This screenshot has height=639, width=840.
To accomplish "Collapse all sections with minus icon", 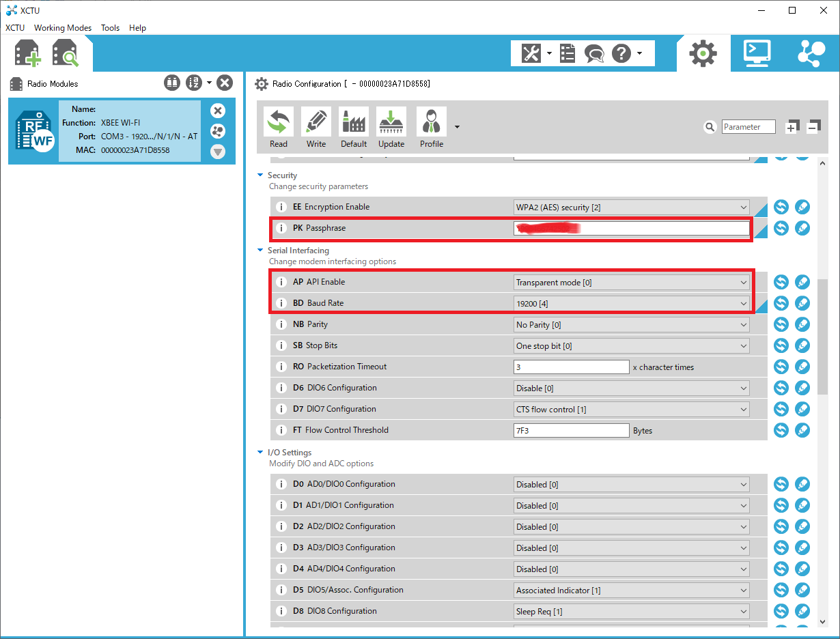I will click(x=813, y=127).
